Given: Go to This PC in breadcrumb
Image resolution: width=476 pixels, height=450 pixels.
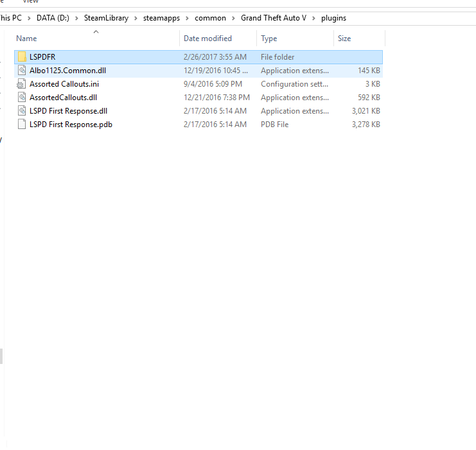Looking at the screenshot, I should 11,18.
